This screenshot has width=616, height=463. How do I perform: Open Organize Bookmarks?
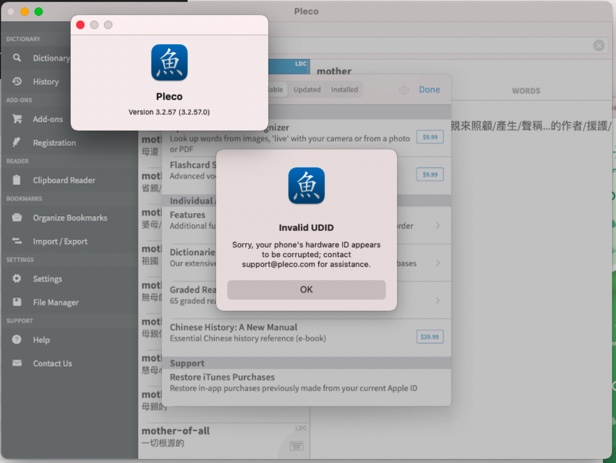coord(70,218)
